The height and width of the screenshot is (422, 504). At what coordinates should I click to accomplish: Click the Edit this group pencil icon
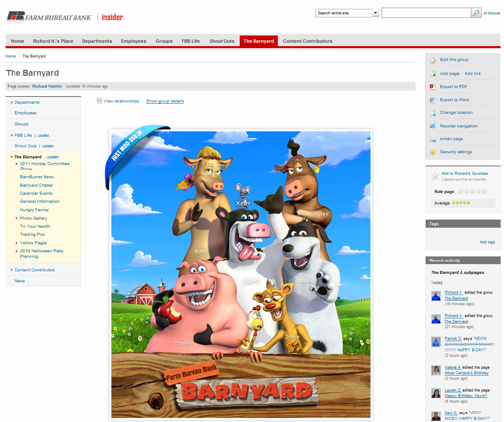pyautogui.click(x=433, y=60)
